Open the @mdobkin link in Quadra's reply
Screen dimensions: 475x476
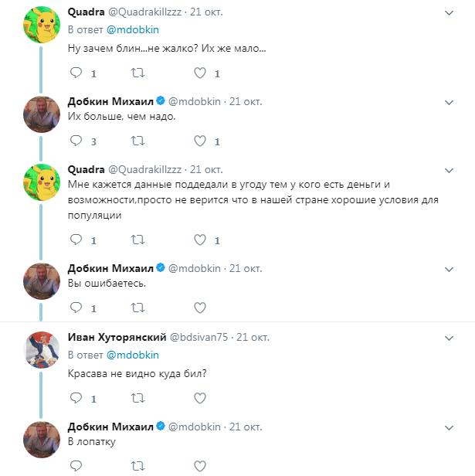[132, 30]
